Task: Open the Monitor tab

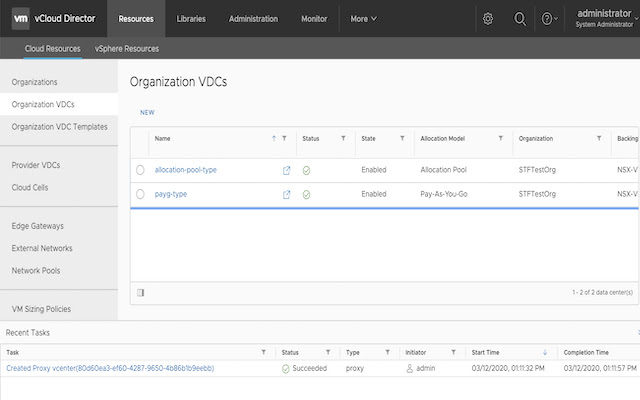Action: pyautogui.click(x=314, y=19)
